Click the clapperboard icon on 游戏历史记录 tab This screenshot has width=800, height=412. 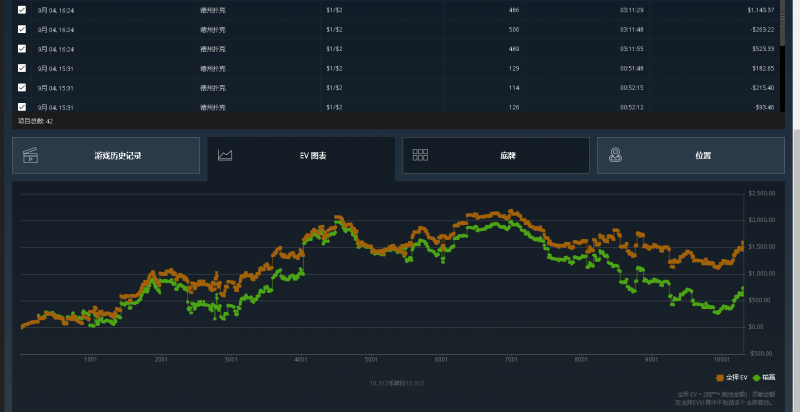31,156
